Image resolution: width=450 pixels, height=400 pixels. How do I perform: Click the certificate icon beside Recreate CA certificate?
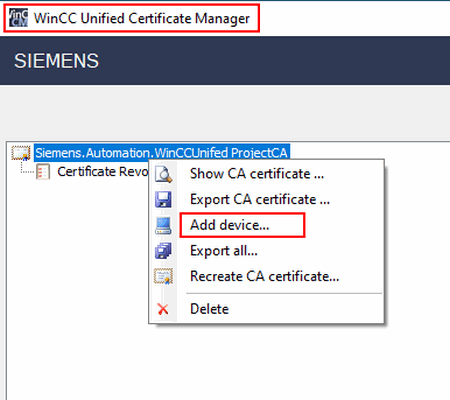[163, 276]
